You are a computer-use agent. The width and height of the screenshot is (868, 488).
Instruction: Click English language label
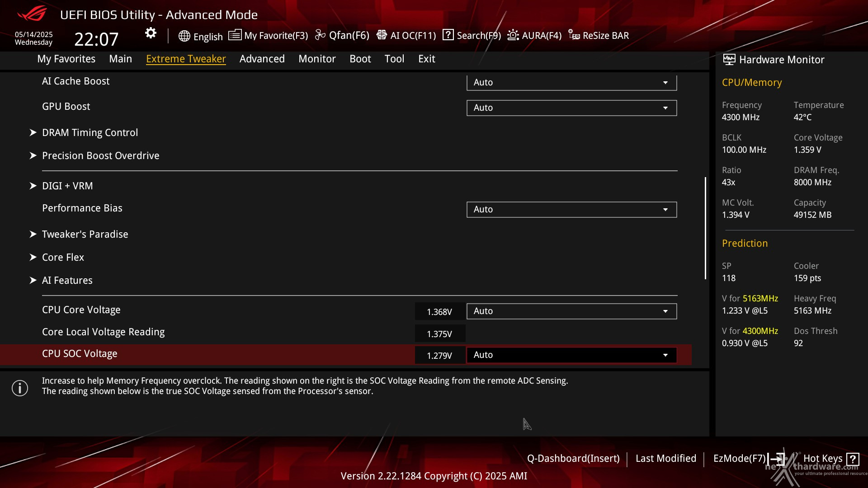point(208,37)
